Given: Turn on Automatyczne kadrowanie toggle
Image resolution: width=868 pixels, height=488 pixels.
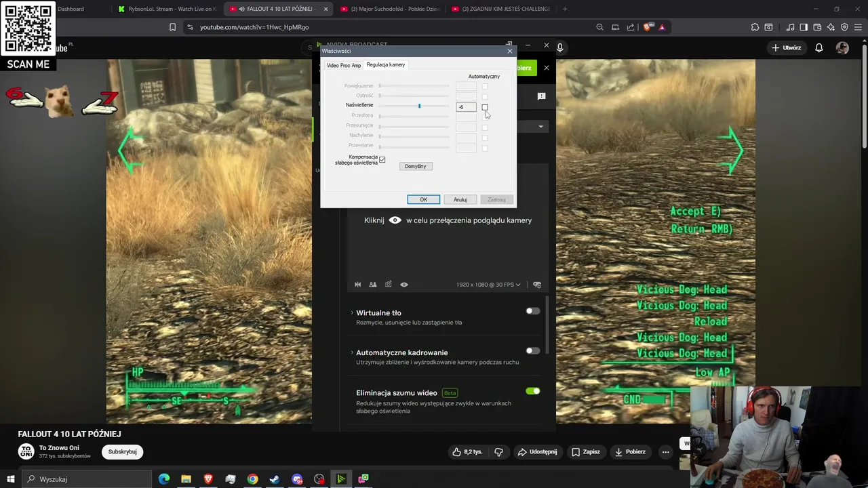Looking at the screenshot, I should (x=533, y=351).
